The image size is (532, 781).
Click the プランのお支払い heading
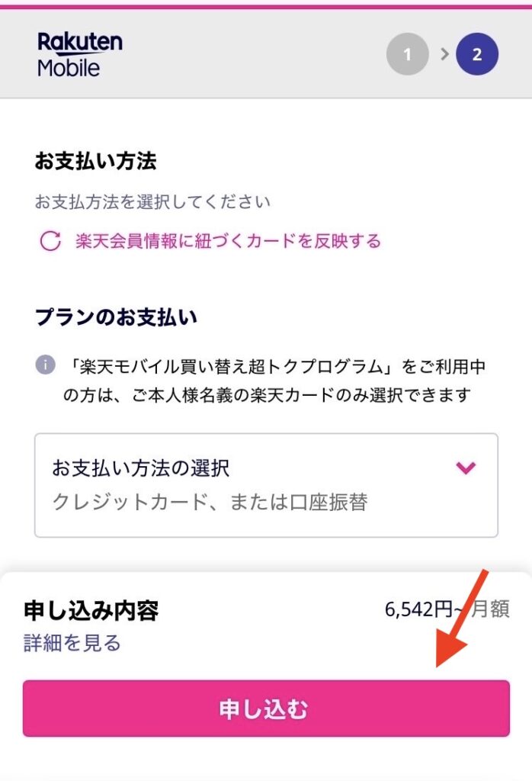[116, 317]
